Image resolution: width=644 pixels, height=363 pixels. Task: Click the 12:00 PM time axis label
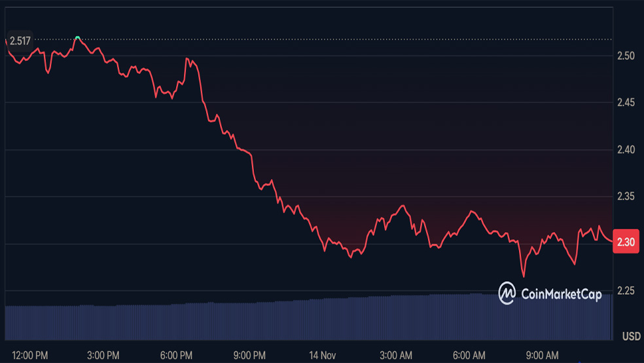(x=30, y=355)
